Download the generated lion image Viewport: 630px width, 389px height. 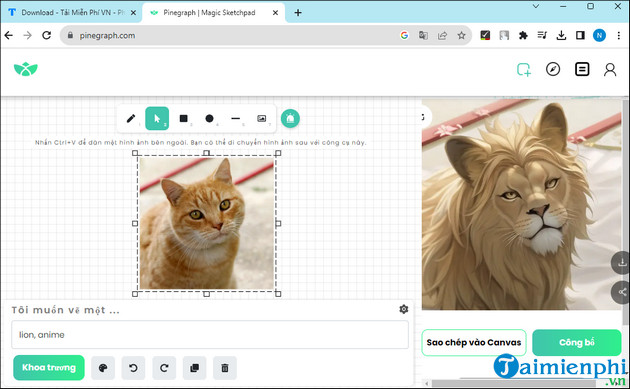pyautogui.click(x=622, y=263)
